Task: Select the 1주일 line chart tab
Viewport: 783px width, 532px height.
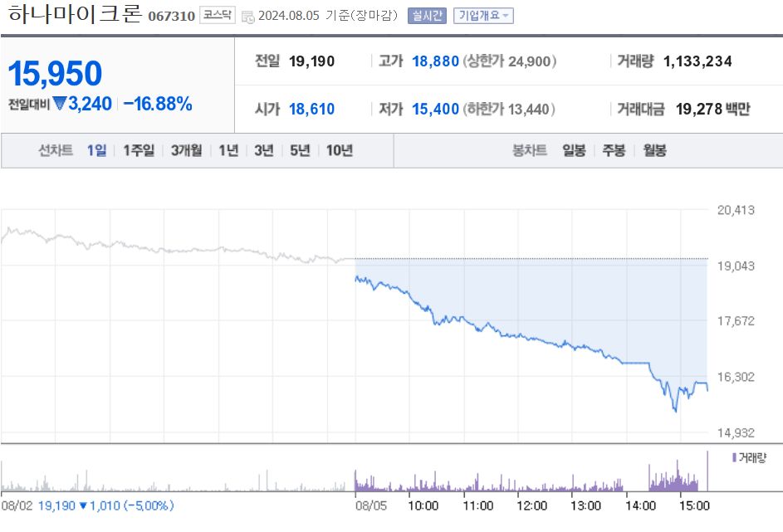Action: coord(139,150)
